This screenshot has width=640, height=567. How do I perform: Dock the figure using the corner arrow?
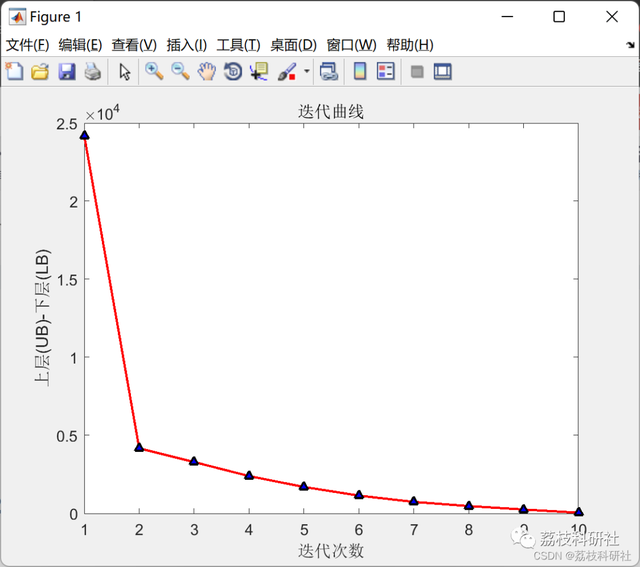click(631, 45)
